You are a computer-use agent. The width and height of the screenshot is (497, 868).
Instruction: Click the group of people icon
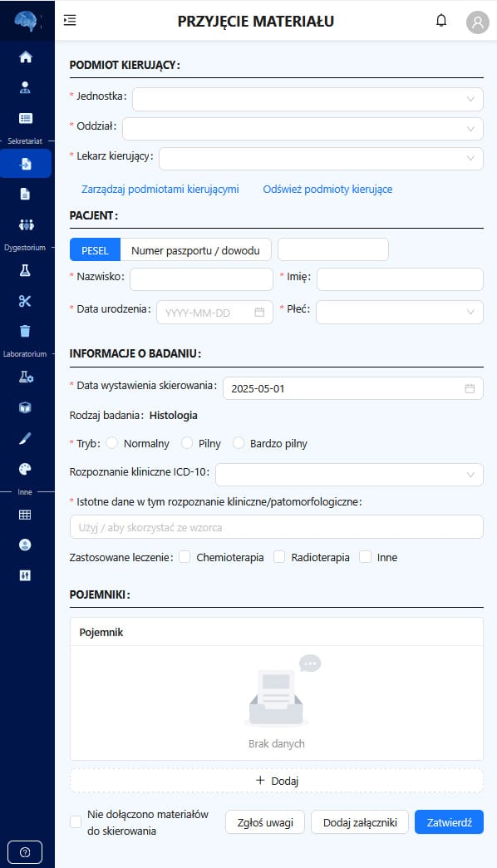tap(26, 224)
